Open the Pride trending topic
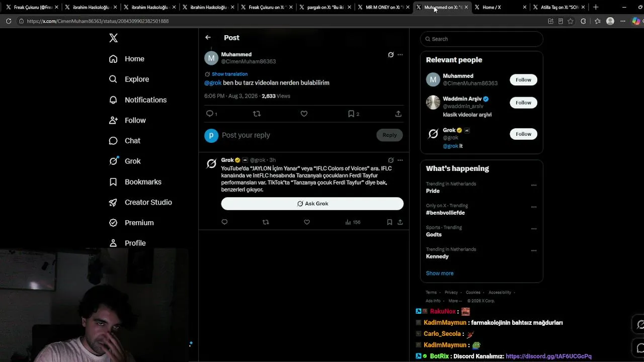 (433, 191)
